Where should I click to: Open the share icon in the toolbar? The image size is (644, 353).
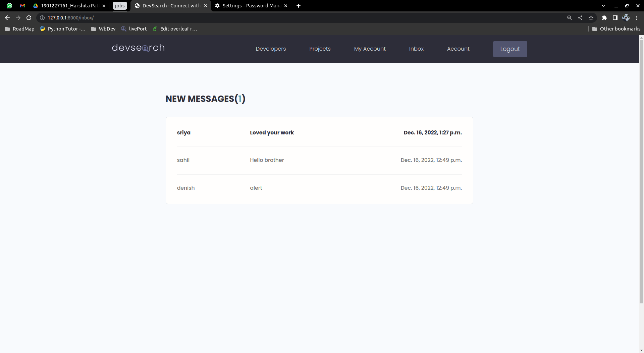(580, 18)
